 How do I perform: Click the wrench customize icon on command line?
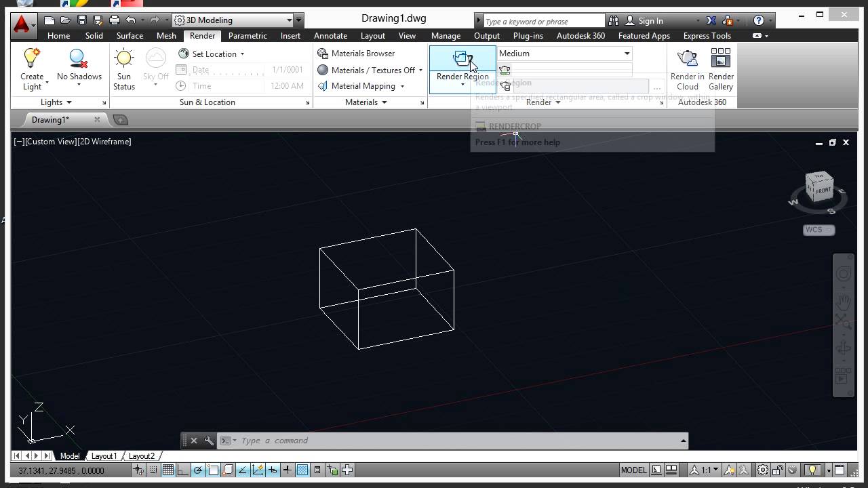click(x=209, y=441)
